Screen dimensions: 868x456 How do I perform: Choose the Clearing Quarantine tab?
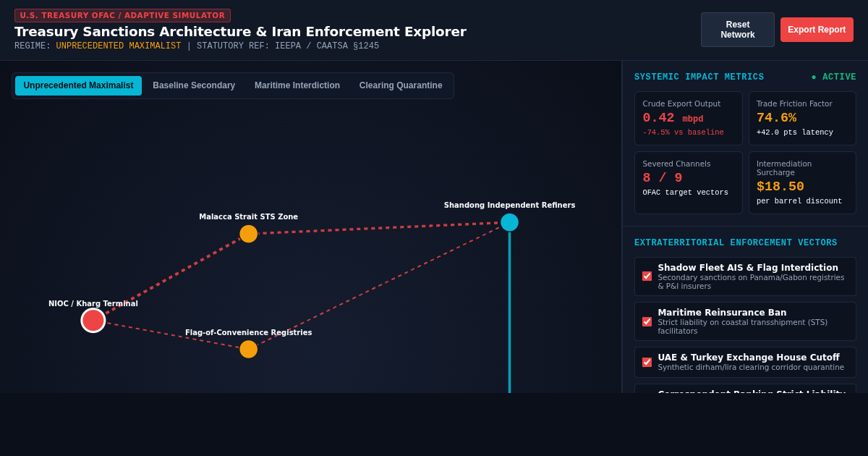[401, 85]
